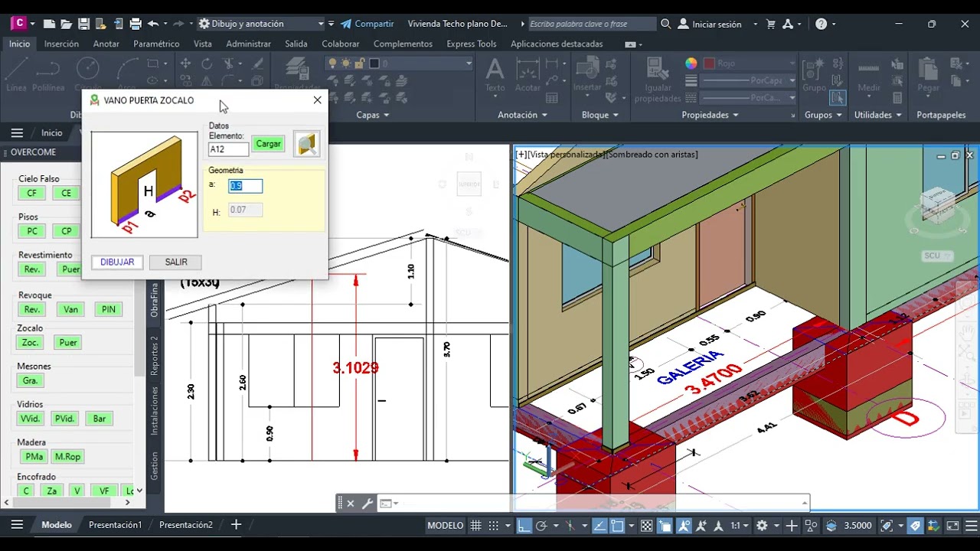Toggle snap mode dots in status bar
The height and width of the screenshot is (551, 980).
[x=494, y=526]
